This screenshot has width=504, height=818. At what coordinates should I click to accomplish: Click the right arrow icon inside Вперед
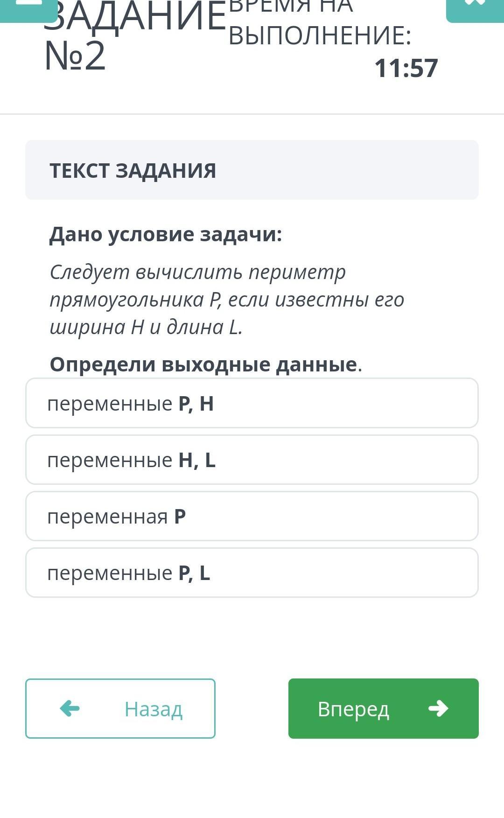[x=438, y=708]
